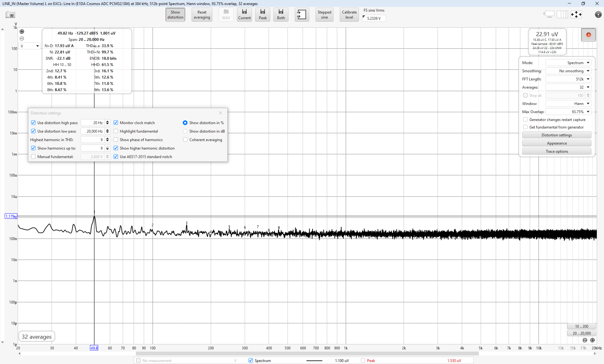This screenshot has height=364, width=604.
Task: Set range to 20 .. 20,000
Action: 581,334
